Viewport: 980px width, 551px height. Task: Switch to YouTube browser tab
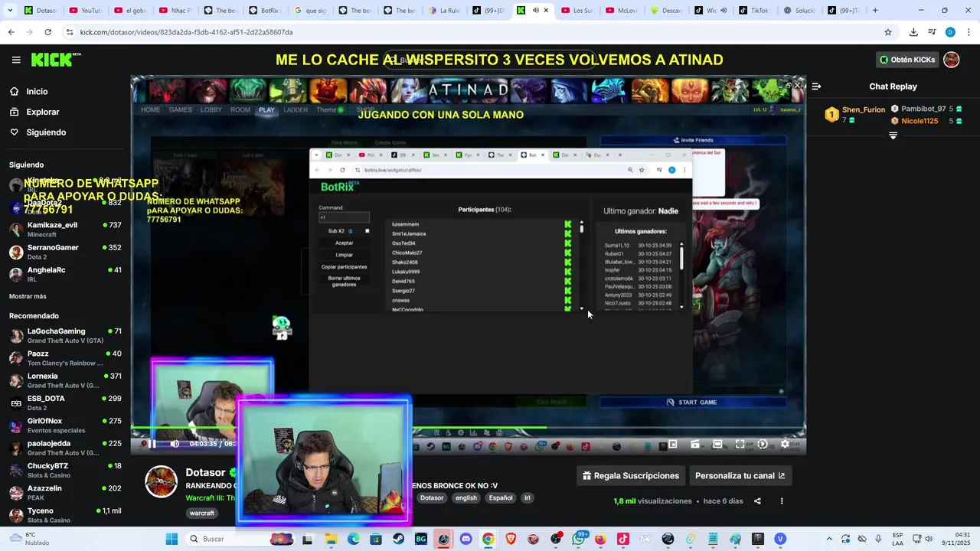coord(85,11)
